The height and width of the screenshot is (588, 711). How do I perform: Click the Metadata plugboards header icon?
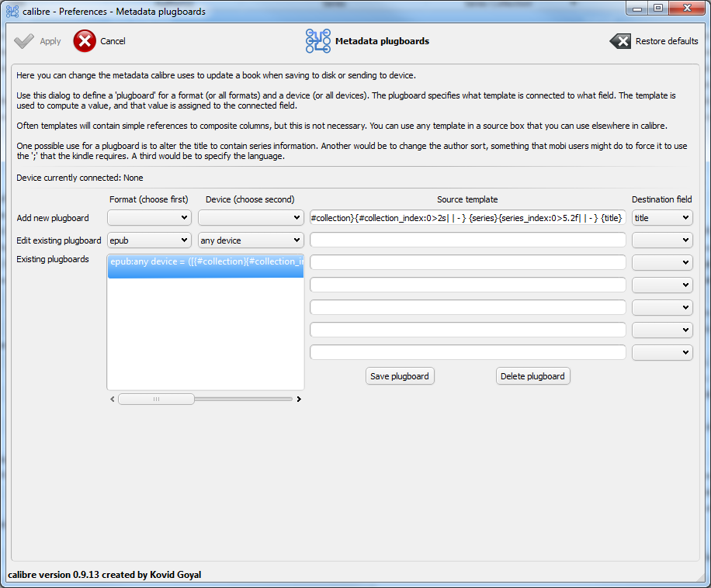tap(318, 41)
